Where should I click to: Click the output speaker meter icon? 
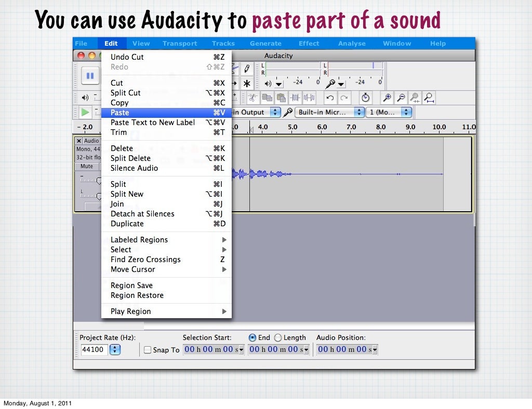[268, 84]
